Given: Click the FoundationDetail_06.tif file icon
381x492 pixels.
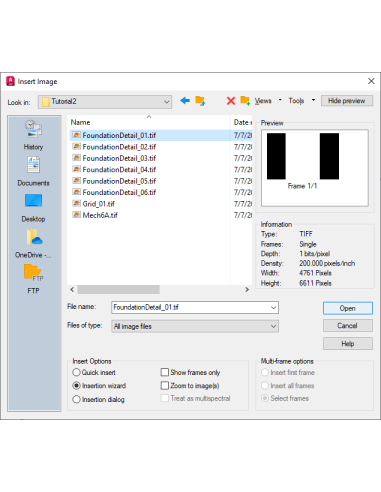Looking at the screenshot, I should point(77,192).
